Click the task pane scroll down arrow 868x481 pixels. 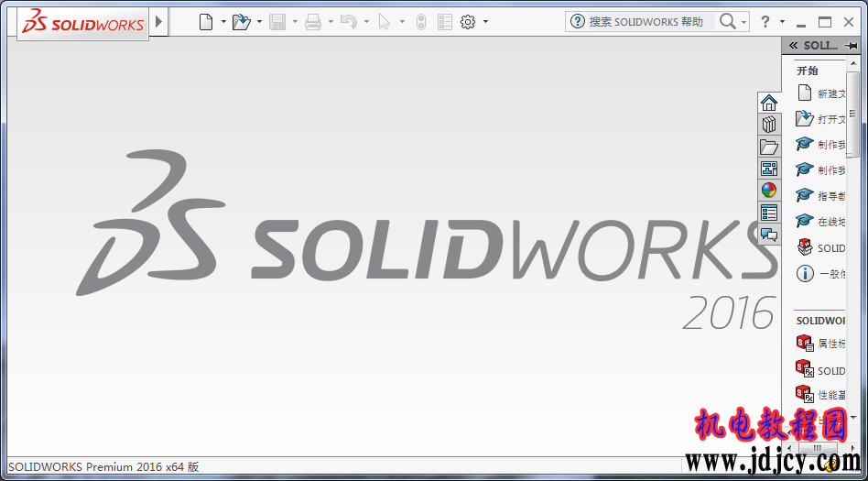pos(852,417)
